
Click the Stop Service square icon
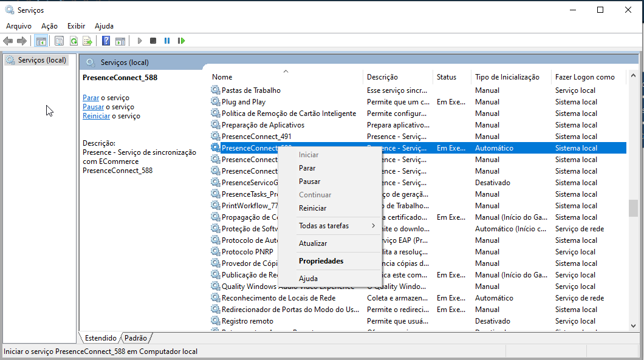(x=153, y=41)
